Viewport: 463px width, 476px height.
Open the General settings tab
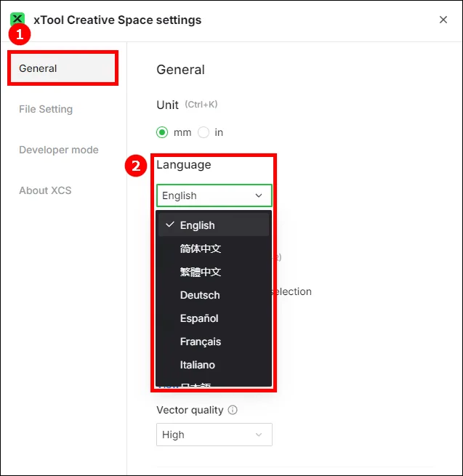(63, 68)
